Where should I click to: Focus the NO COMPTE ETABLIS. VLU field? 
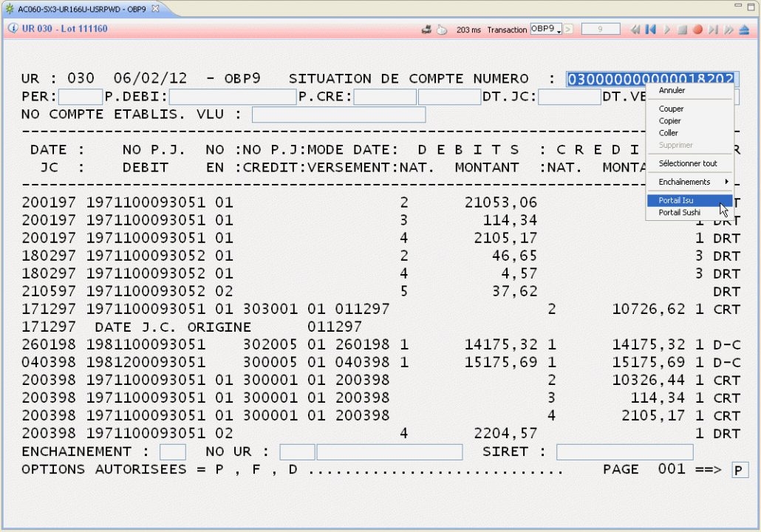(338, 115)
